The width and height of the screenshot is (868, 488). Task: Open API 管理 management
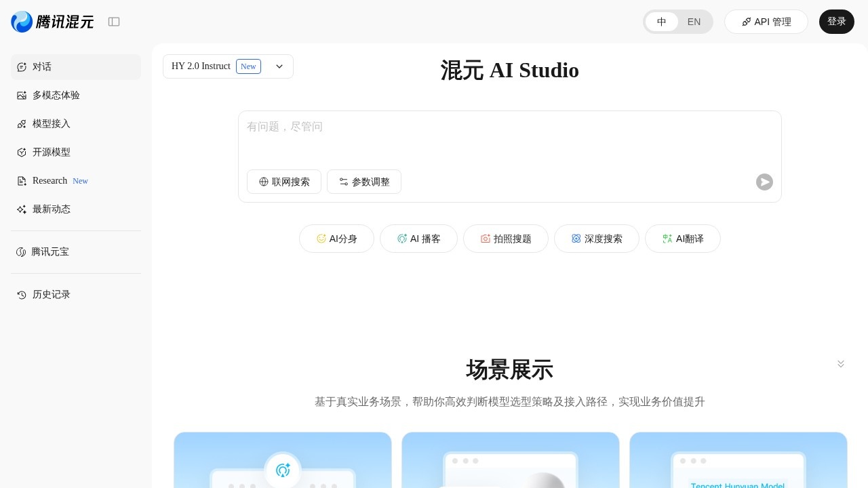click(x=766, y=22)
